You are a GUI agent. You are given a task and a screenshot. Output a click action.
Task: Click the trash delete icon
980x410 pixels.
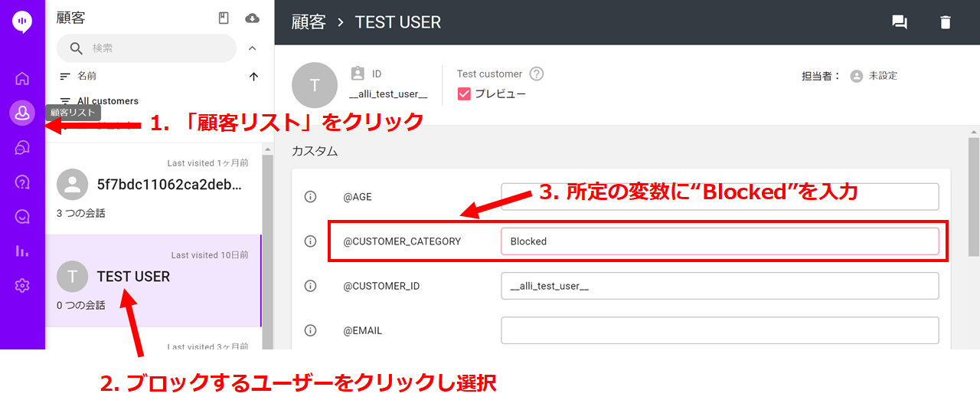pos(946,22)
